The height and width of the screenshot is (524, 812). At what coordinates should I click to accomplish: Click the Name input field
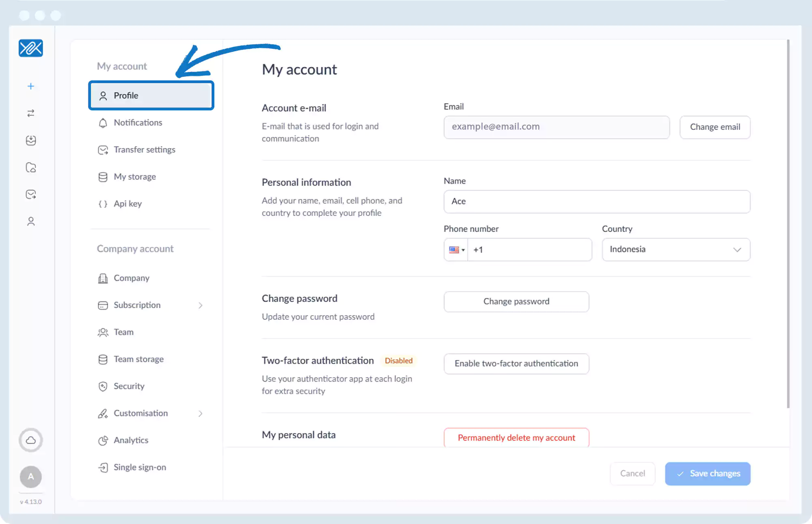[x=596, y=202]
